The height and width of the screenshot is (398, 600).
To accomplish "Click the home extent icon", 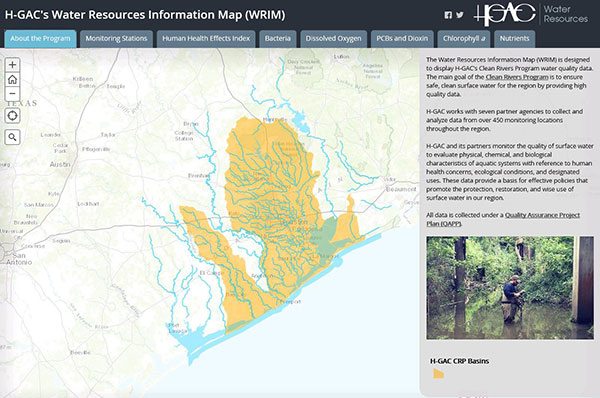I will (x=12, y=79).
